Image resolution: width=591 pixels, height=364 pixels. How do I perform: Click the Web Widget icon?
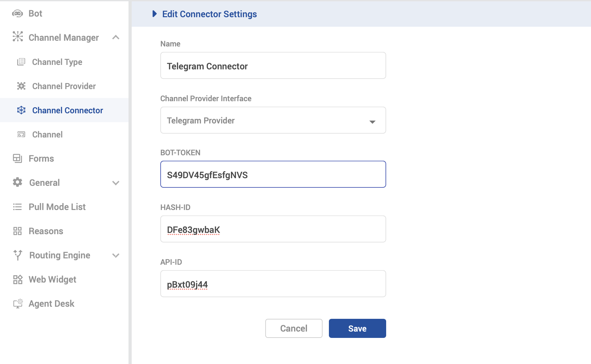pos(17,279)
